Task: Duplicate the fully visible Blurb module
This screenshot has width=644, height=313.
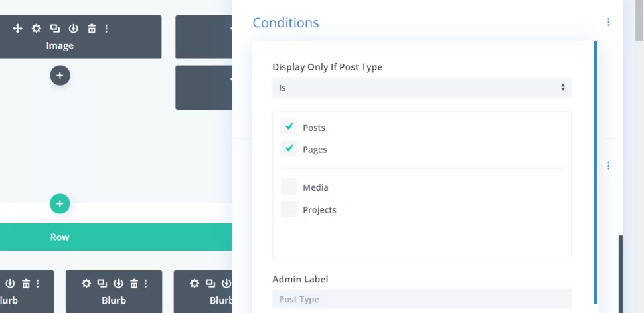Action: coord(102,283)
